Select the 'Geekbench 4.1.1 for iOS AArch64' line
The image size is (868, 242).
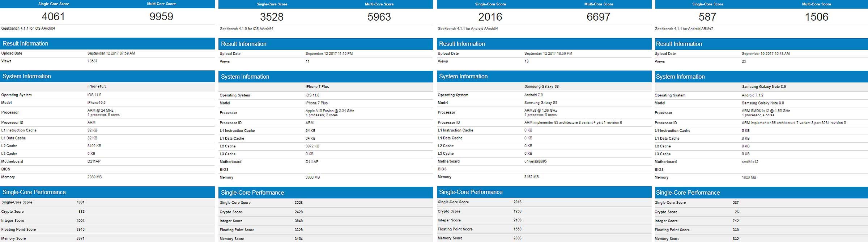(28, 28)
